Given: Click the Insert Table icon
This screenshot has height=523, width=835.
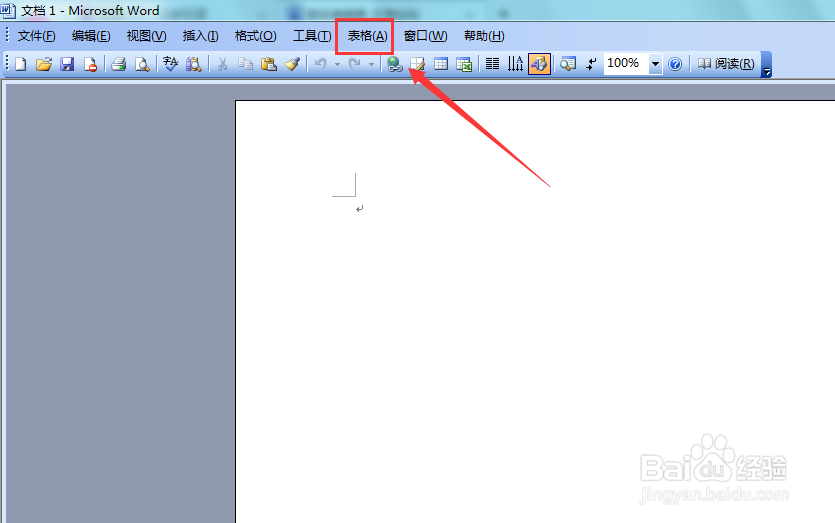Looking at the screenshot, I should [x=441, y=64].
